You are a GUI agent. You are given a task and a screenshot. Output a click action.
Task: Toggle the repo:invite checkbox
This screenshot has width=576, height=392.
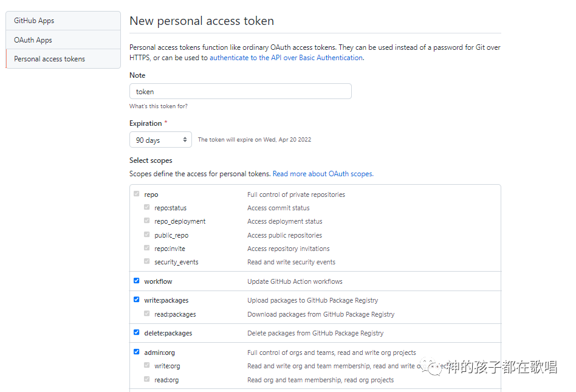[147, 247]
